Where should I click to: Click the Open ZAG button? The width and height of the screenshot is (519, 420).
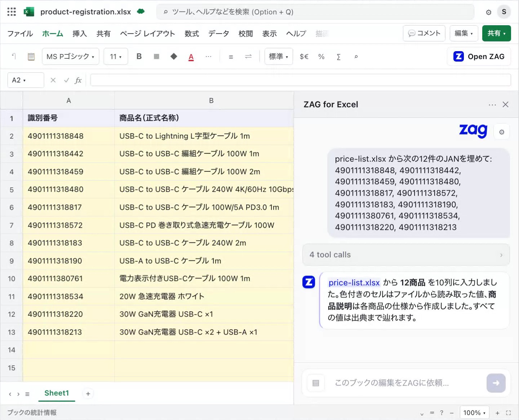point(479,57)
